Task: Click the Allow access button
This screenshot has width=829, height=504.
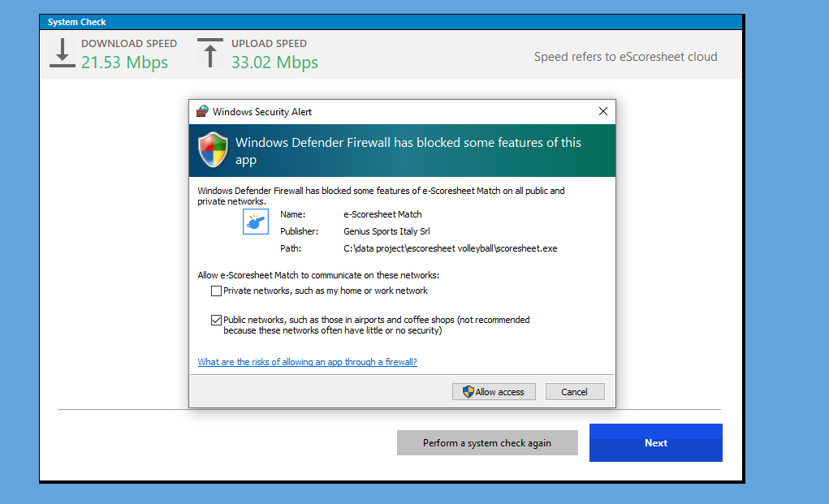Action: [494, 392]
